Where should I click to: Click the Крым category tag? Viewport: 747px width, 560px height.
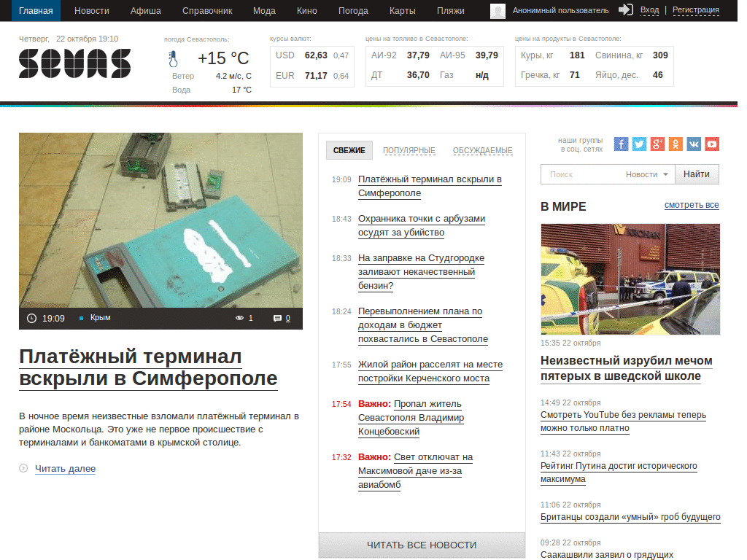click(x=101, y=318)
